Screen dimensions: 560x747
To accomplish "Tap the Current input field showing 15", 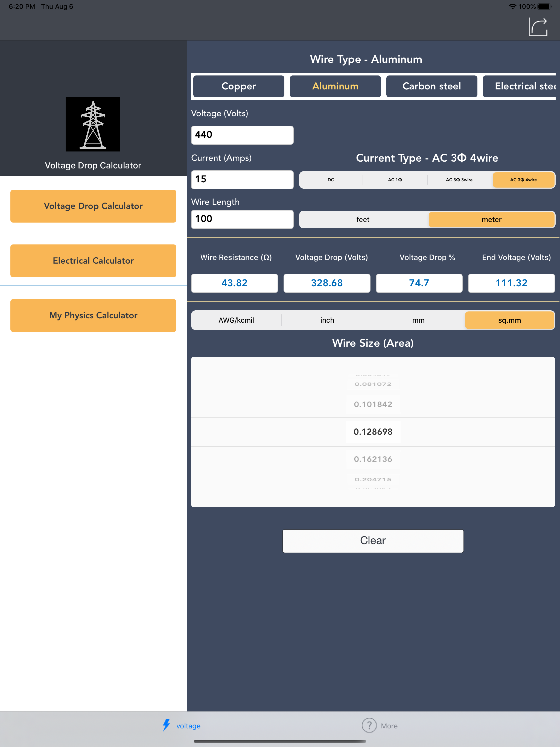I will pyautogui.click(x=242, y=179).
